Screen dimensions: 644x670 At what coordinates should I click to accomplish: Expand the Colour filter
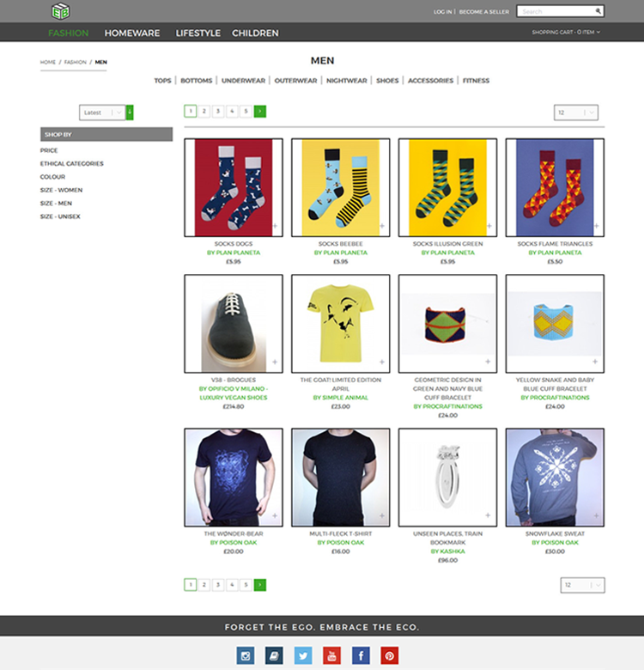(x=52, y=177)
